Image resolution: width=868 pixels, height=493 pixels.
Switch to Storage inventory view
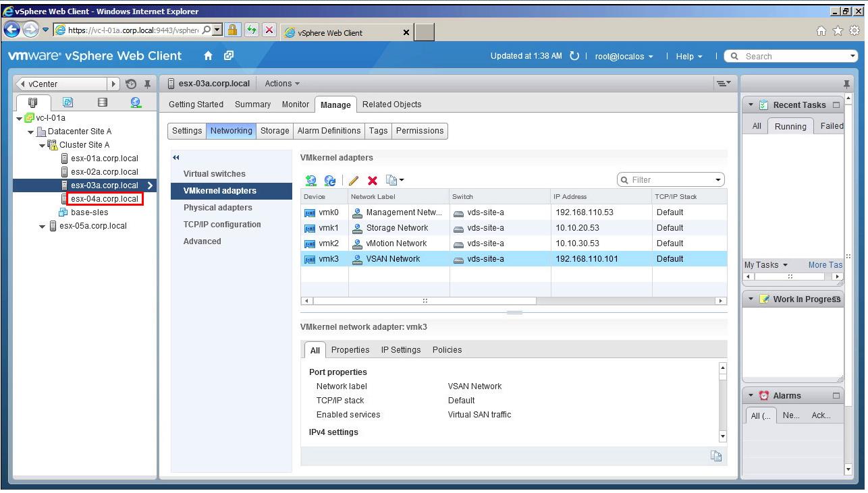point(102,103)
